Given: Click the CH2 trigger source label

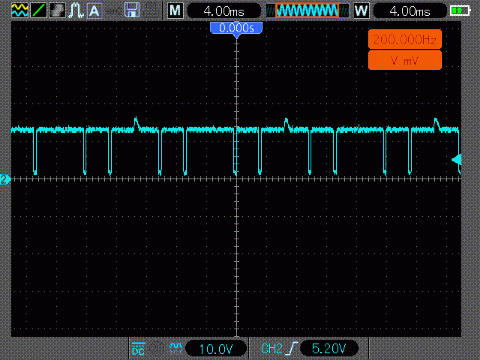Looking at the screenshot, I should coord(272,349).
